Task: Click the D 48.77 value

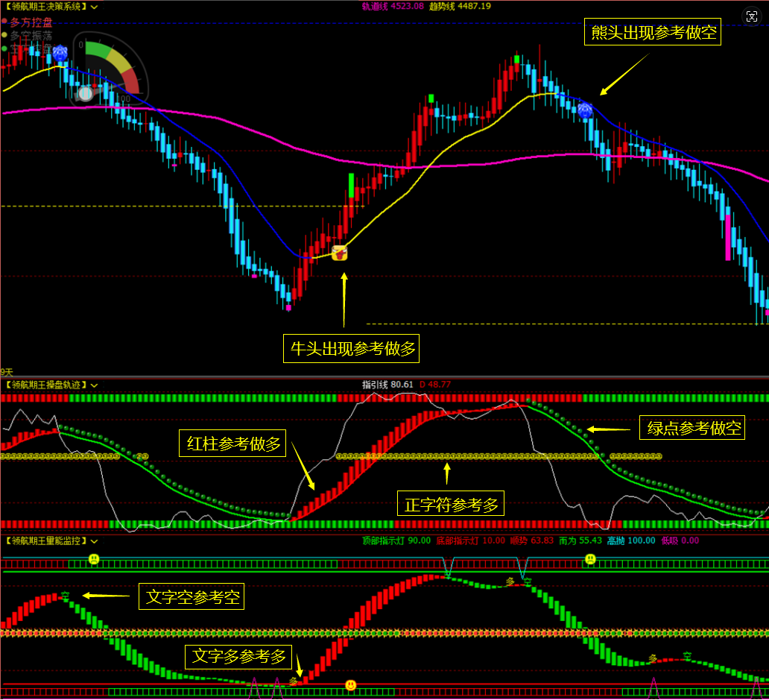Action: (x=435, y=385)
